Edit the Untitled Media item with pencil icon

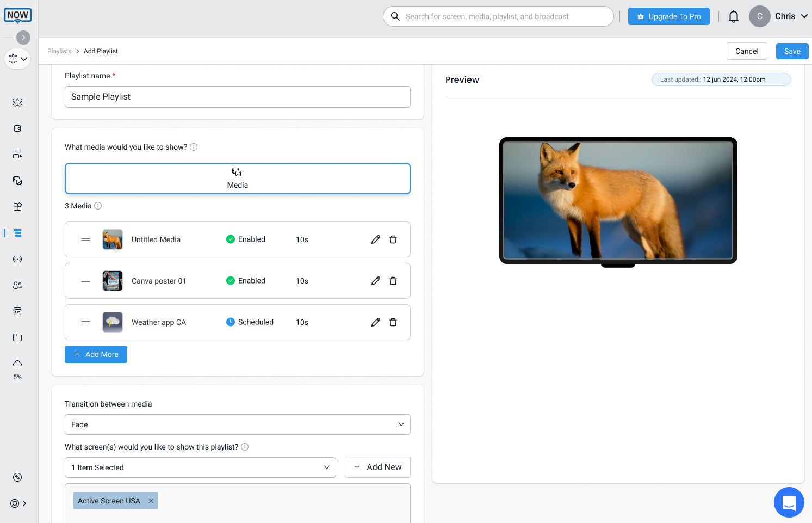pos(375,239)
